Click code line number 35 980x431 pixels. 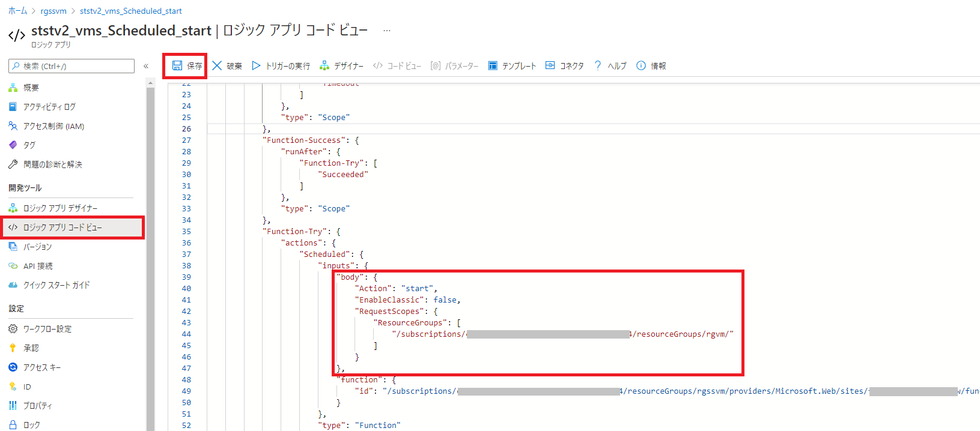(x=186, y=232)
